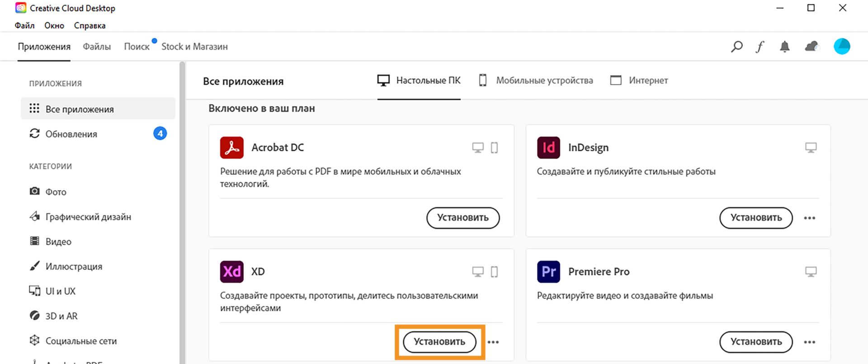
Task: Click the XD app icon
Action: [231, 272]
